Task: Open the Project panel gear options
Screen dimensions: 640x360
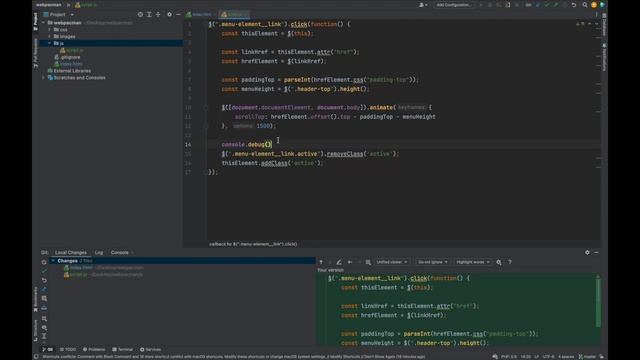Action: 169,14
